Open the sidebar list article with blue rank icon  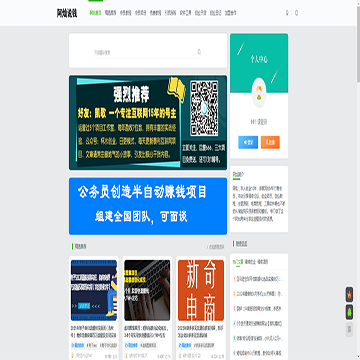(259, 324)
